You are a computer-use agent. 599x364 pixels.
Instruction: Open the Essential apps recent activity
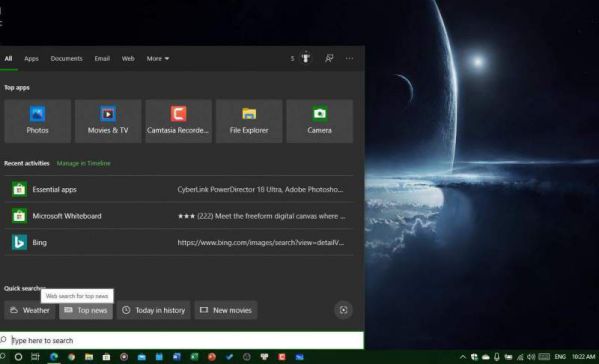[x=179, y=189]
